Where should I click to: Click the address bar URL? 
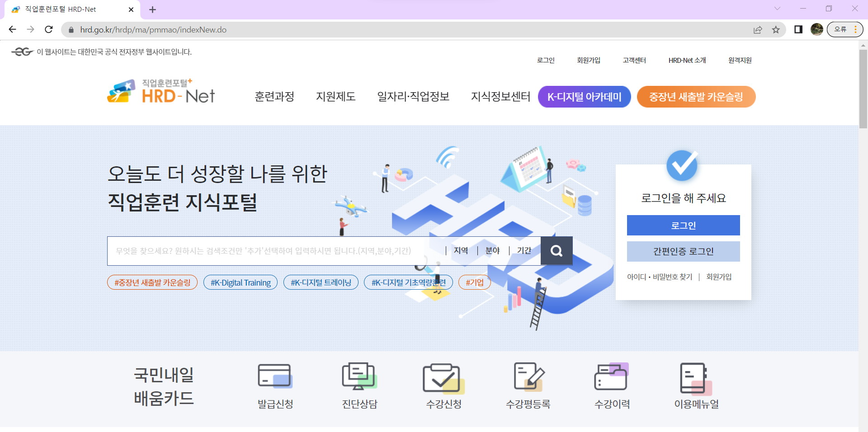(x=153, y=30)
